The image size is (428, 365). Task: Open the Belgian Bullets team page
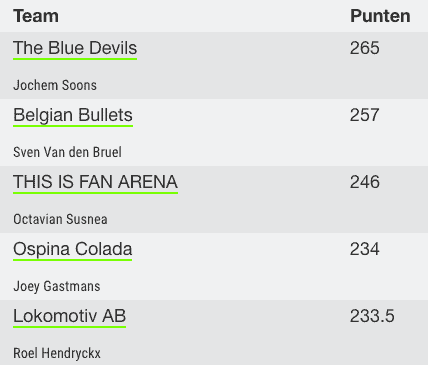pyautogui.click(x=73, y=115)
